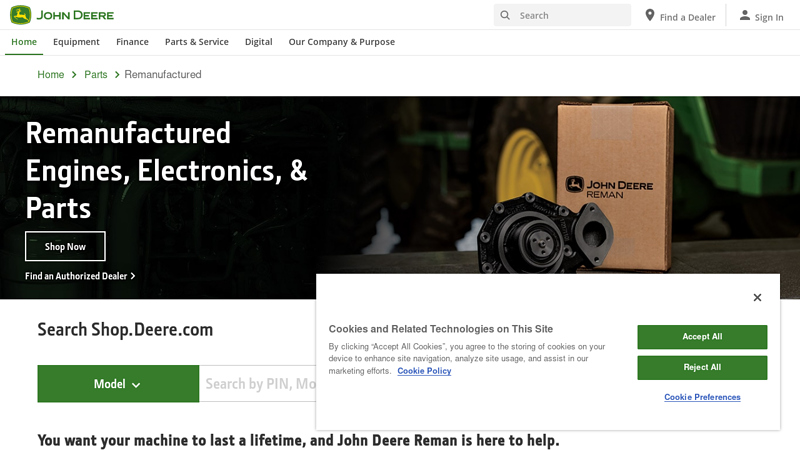The image size is (800, 450).
Task: Accept All cookies
Action: point(702,337)
